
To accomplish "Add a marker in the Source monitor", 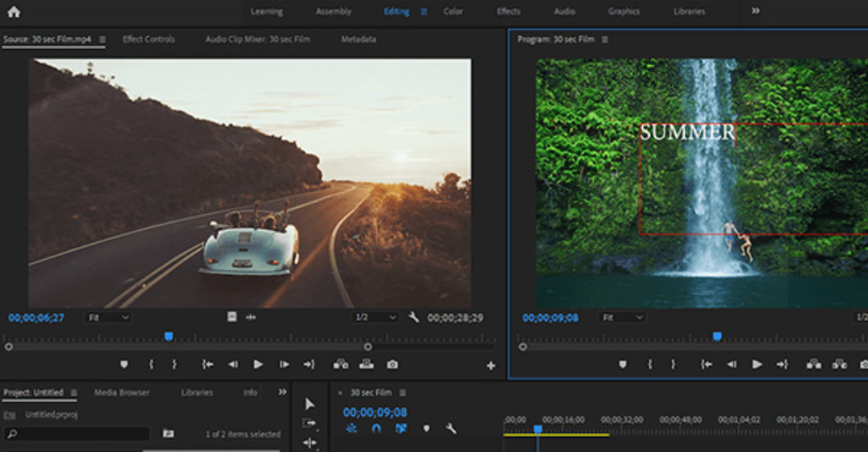I will [124, 364].
